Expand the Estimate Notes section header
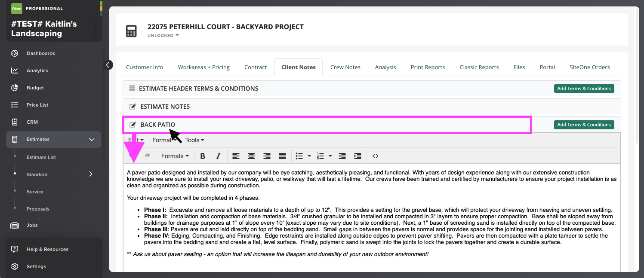The image size is (644, 278). [x=372, y=107]
